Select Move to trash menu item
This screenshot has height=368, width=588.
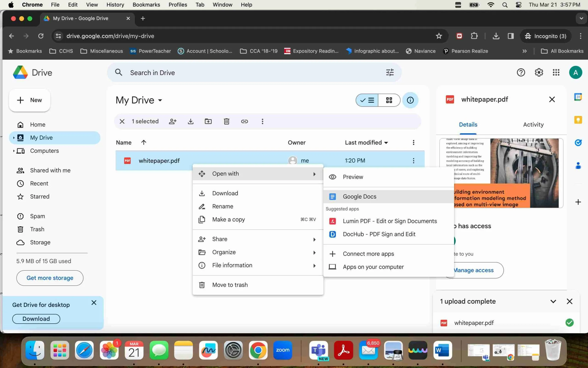[258, 285]
